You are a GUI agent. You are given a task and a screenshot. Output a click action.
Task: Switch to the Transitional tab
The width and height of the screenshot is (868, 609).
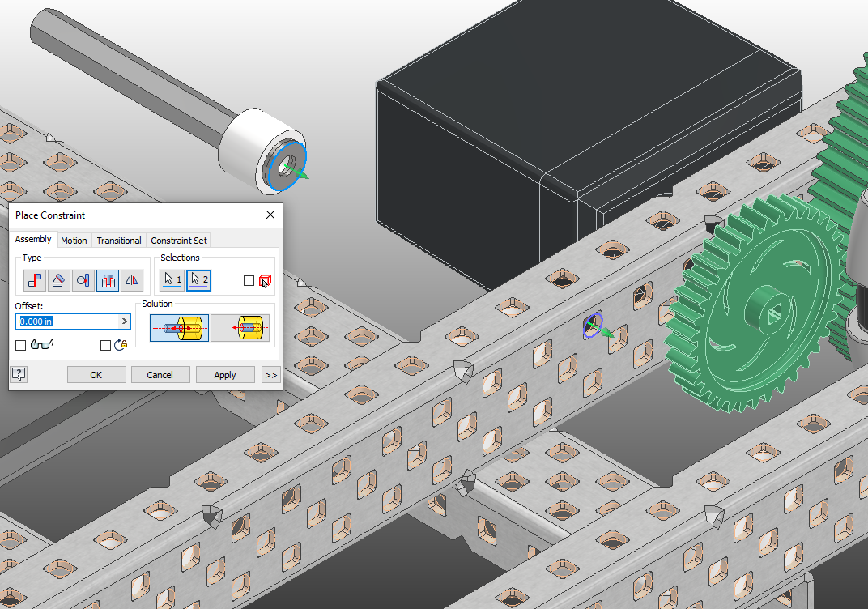coord(119,241)
